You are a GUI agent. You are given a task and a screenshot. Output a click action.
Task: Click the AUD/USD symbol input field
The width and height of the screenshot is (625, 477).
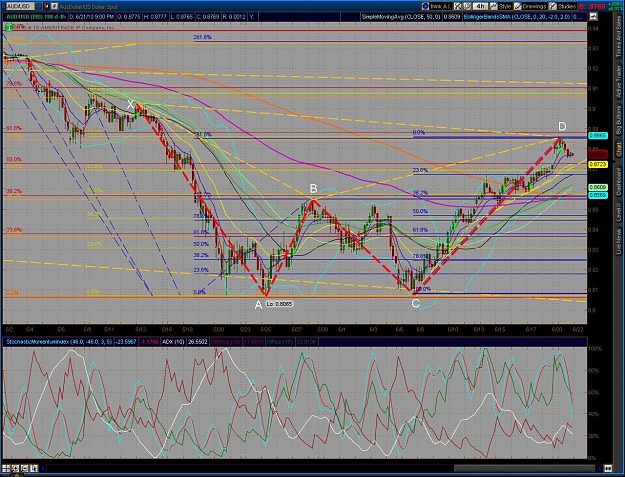click(19, 6)
